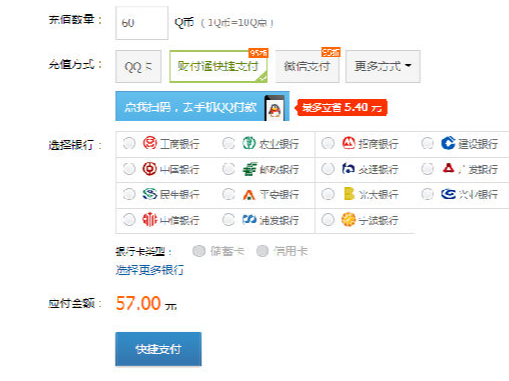Click the Ping An 平安银行 logo
The width and height of the screenshot is (509, 381).
pyautogui.click(x=249, y=194)
